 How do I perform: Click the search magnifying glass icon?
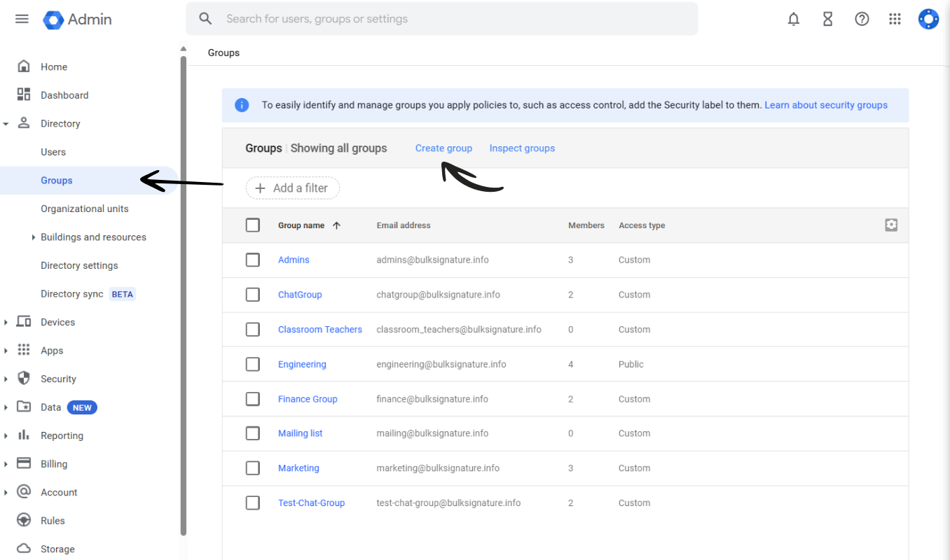tap(205, 18)
